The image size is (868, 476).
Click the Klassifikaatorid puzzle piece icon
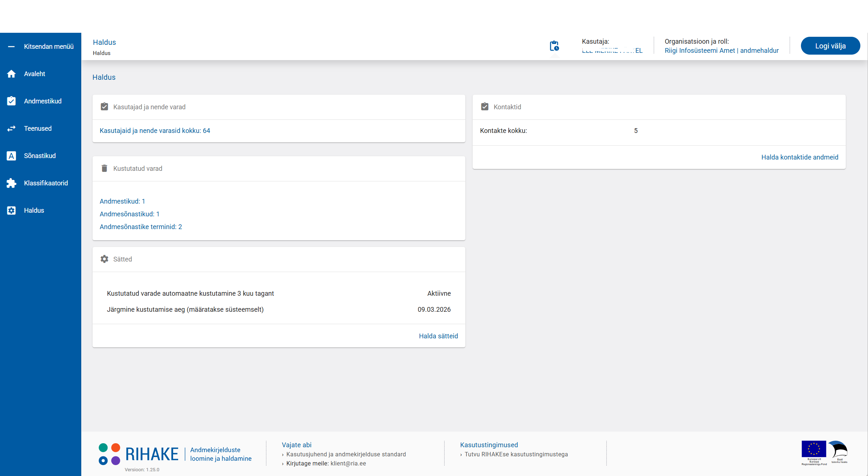tap(11, 183)
